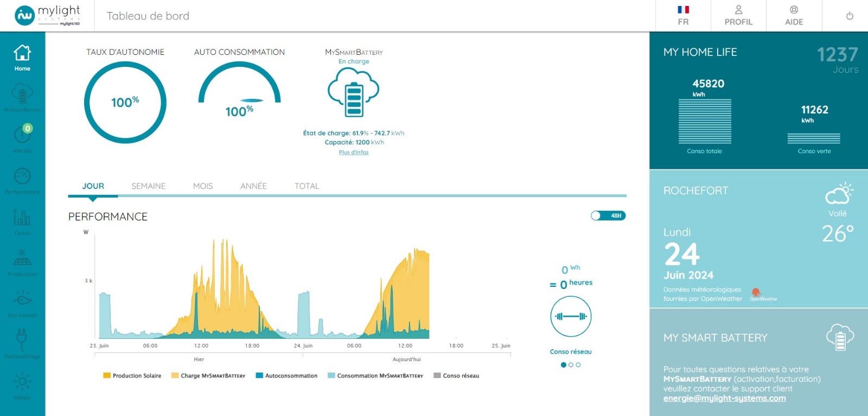Viewport: 868px width, 416px height.
Task: Toggle the Production Solaire legend swatch
Action: pos(107,375)
